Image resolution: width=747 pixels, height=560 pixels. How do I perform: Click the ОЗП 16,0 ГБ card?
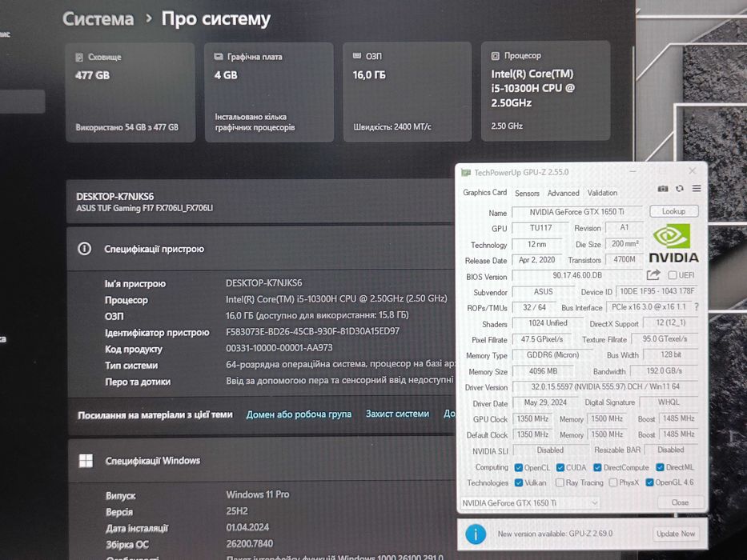[x=408, y=91]
